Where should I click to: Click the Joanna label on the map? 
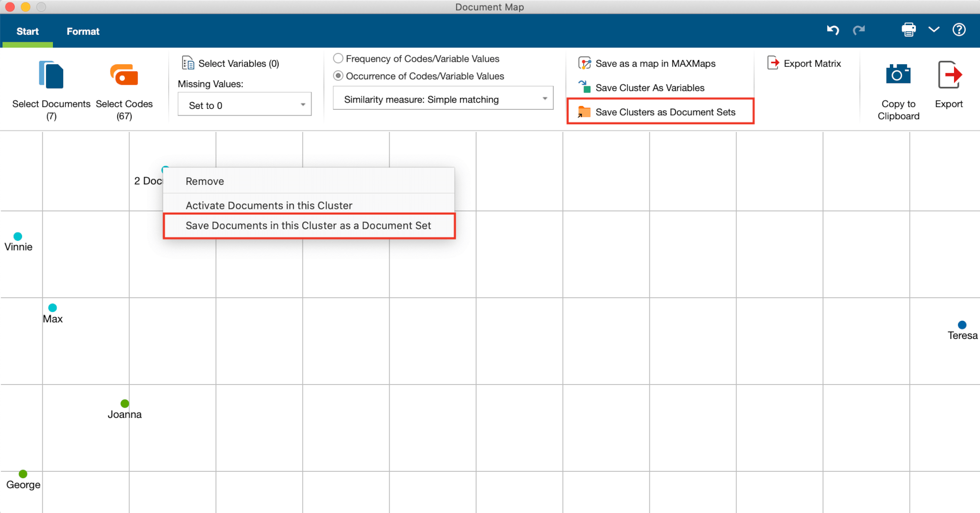[x=124, y=414]
